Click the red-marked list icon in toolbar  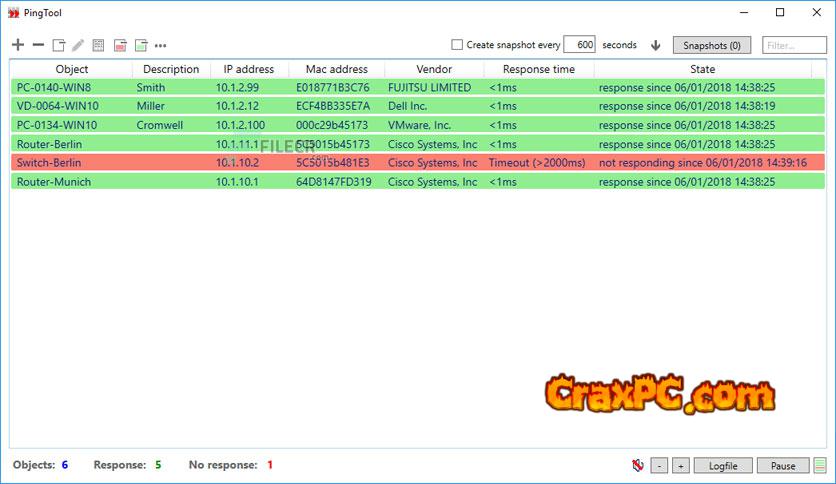[x=119, y=45]
